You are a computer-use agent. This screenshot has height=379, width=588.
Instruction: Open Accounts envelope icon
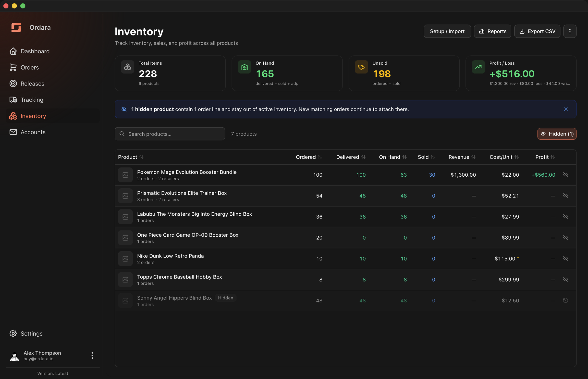click(x=13, y=132)
